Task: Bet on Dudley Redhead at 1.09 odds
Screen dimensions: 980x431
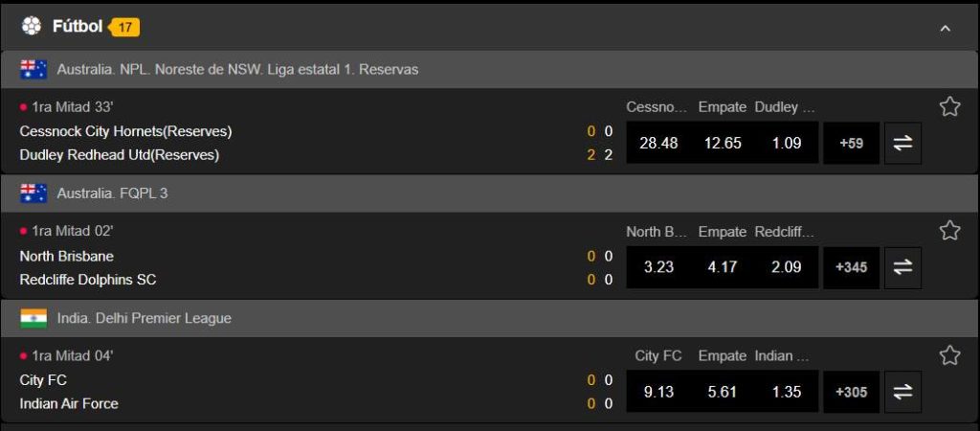Action: [787, 143]
